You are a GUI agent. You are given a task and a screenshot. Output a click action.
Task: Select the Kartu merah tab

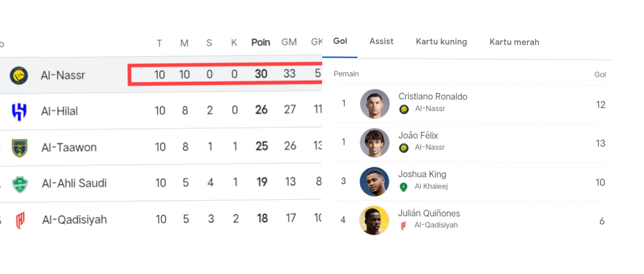(514, 42)
